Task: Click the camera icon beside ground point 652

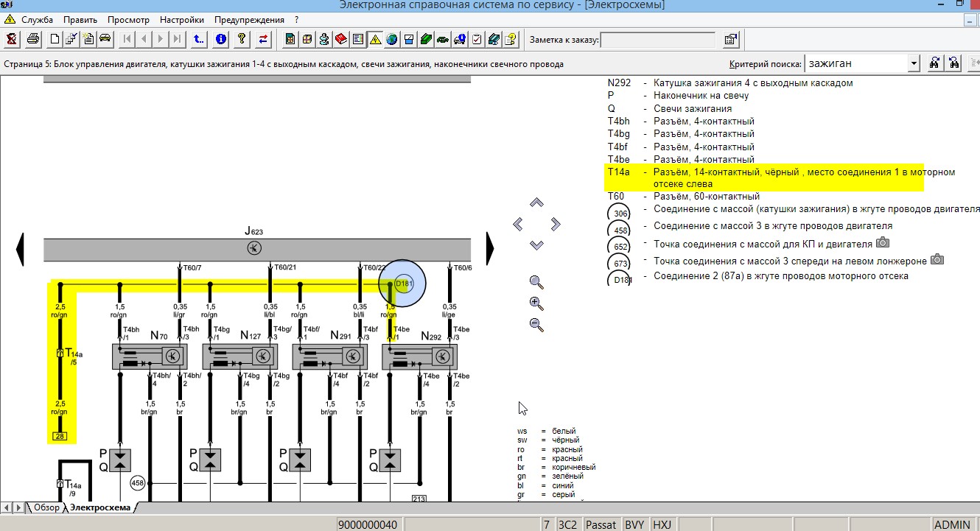Action: (882, 243)
